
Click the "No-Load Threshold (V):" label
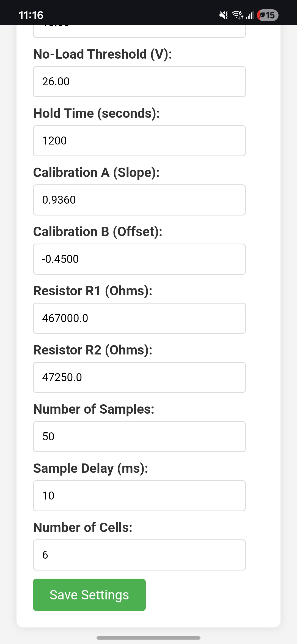[x=103, y=54]
